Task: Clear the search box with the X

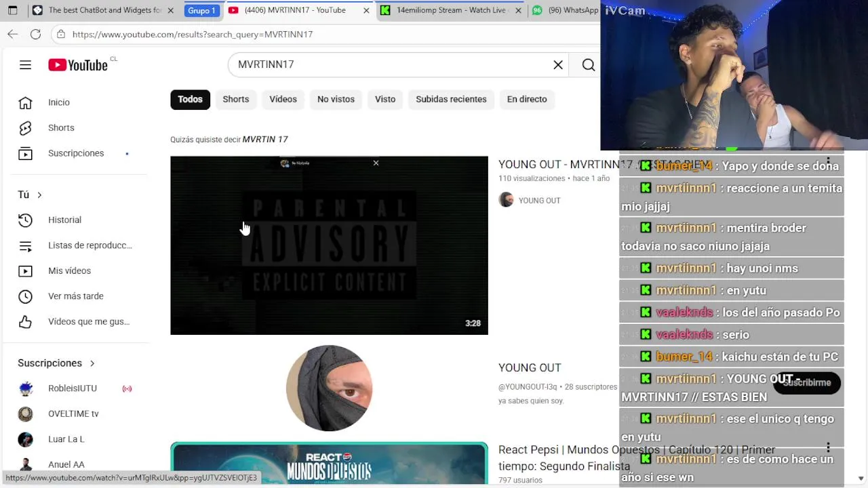Action: tap(558, 65)
